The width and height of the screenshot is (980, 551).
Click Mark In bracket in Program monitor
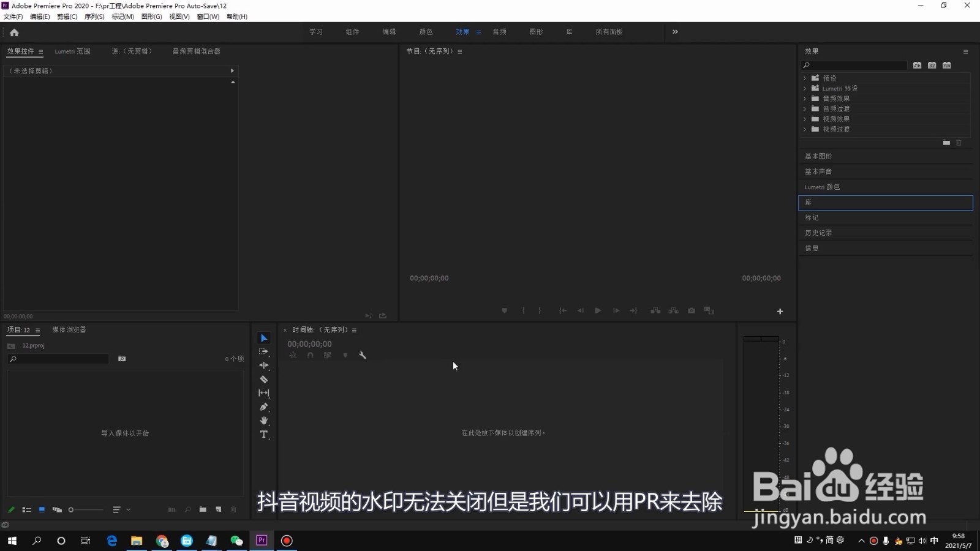tap(523, 311)
